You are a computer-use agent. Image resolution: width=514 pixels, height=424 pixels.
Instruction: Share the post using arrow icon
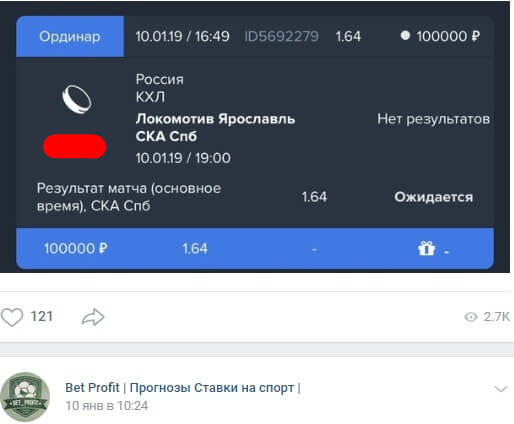coord(93,317)
